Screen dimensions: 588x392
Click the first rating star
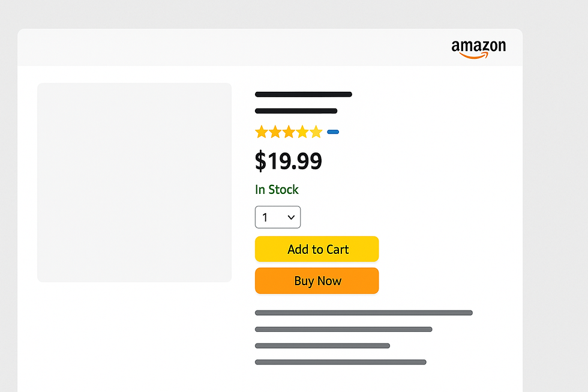[x=262, y=131]
